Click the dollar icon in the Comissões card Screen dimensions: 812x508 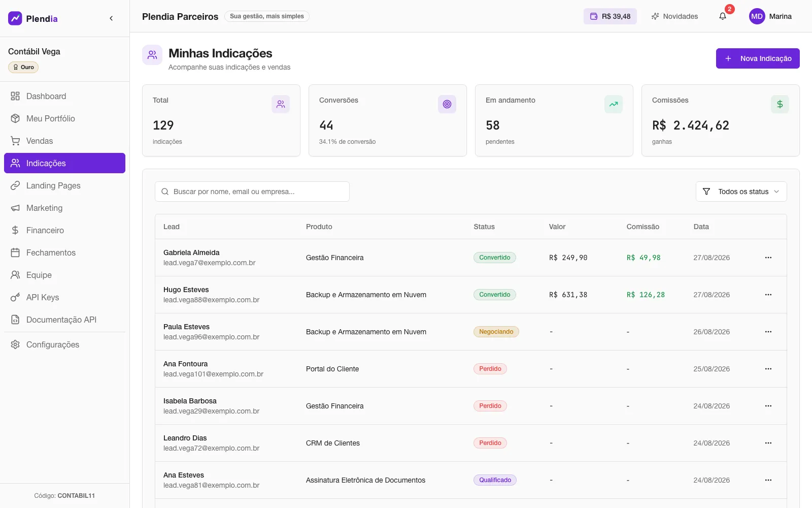(x=780, y=104)
